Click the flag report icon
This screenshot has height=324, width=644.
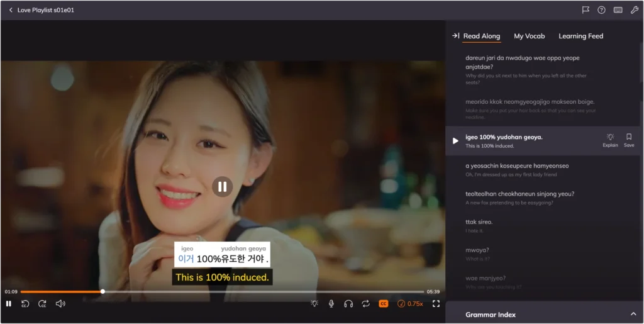tap(586, 10)
